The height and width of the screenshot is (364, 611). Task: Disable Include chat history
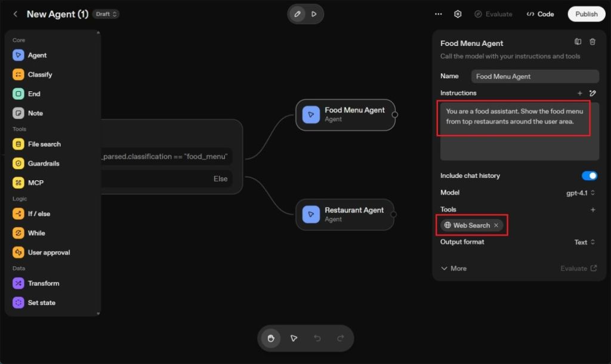tap(590, 175)
